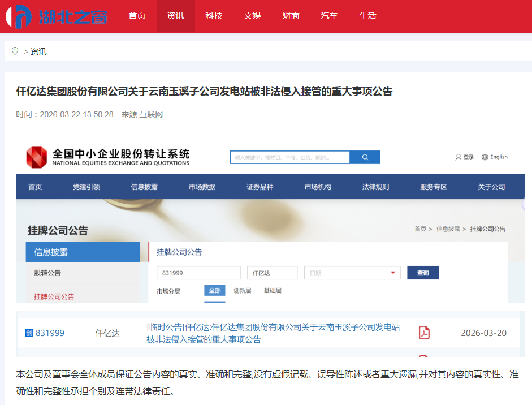Follow the 资讯 breadcrumb link
532x405 pixels.
[x=38, y=51]
